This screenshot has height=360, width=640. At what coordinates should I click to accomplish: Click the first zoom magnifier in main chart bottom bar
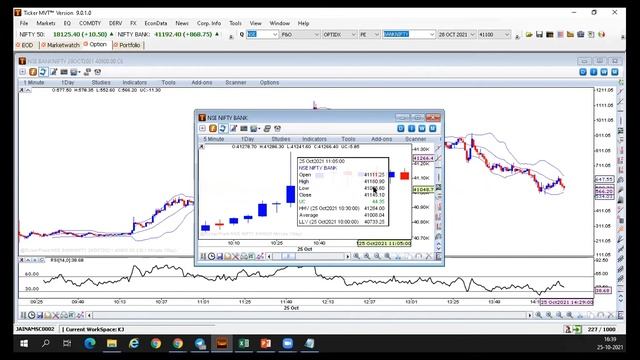tap(539, 315)
